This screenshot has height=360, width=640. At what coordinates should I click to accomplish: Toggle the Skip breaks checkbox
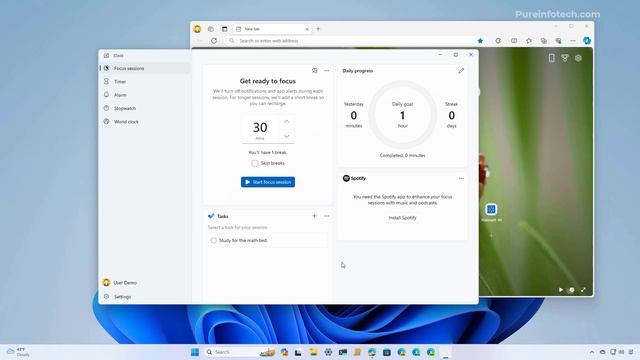[255, 163]
